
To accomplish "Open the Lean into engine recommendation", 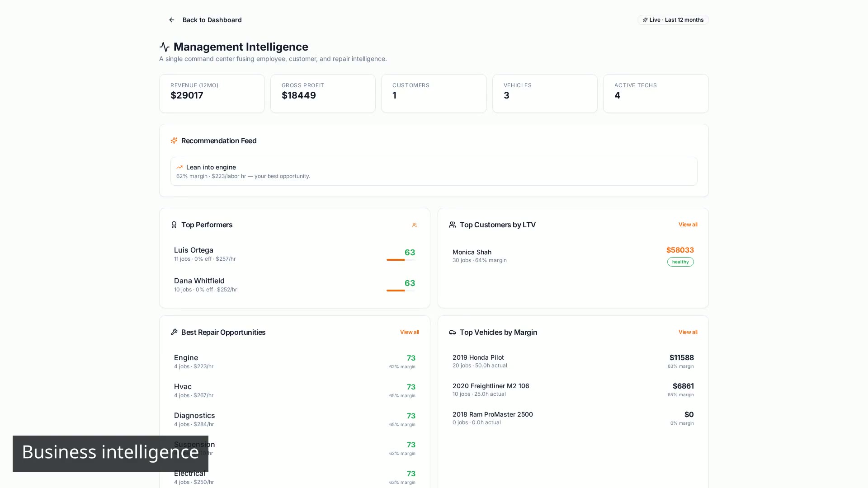I will (434, 171).
